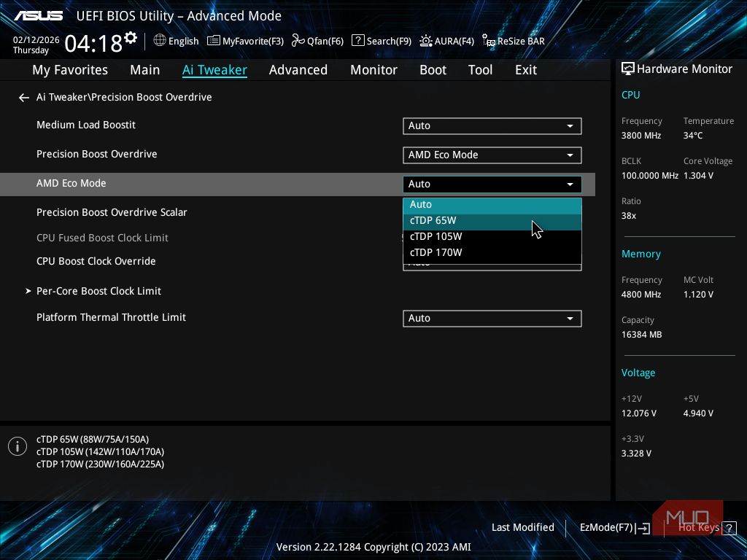The width and height of the screenshot is (747, 560).
Task: Open Platform Thermal Throttle Limit dropdown
Action: click(492, 319)
